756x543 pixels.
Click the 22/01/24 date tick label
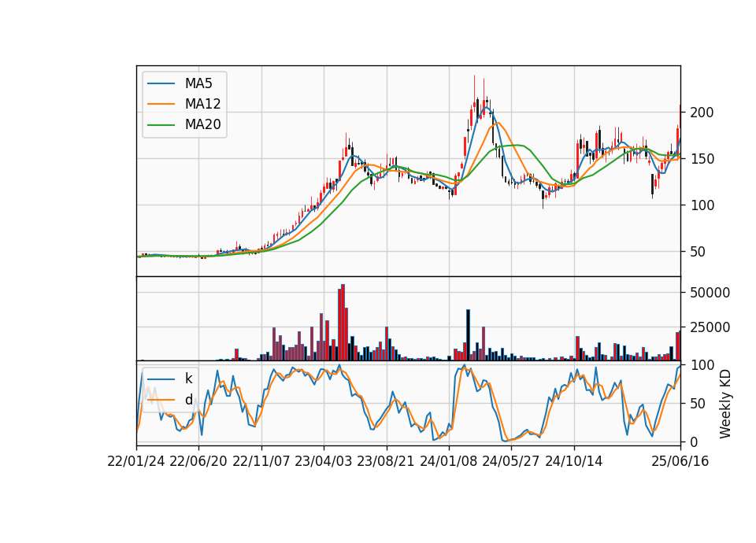(x=136, y=461)
